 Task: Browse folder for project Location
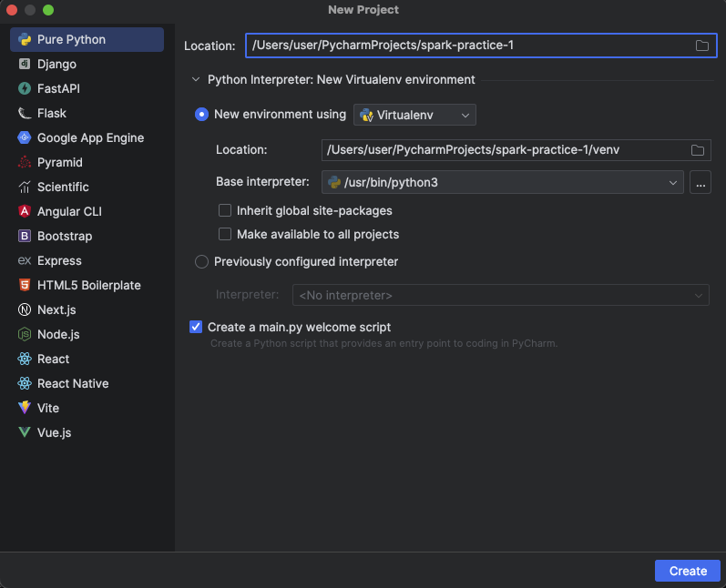(x=702, y=46)
